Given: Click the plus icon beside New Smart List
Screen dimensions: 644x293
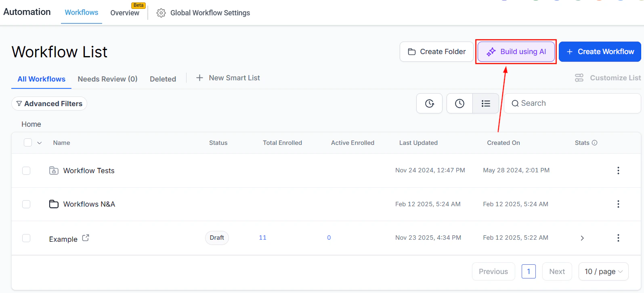Looking at the screenshot, I should (199, 78).
